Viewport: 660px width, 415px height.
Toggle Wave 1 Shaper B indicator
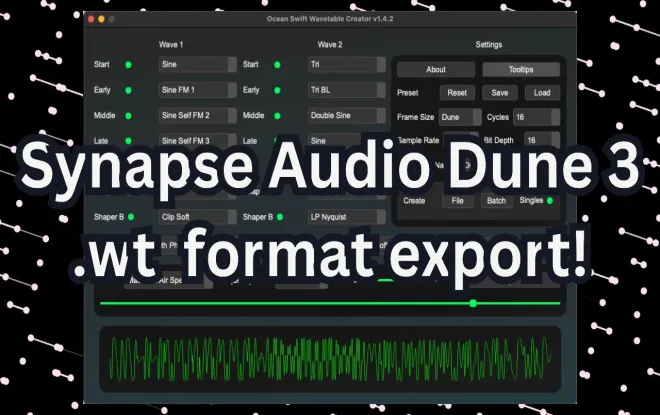(x=131, y=217)
